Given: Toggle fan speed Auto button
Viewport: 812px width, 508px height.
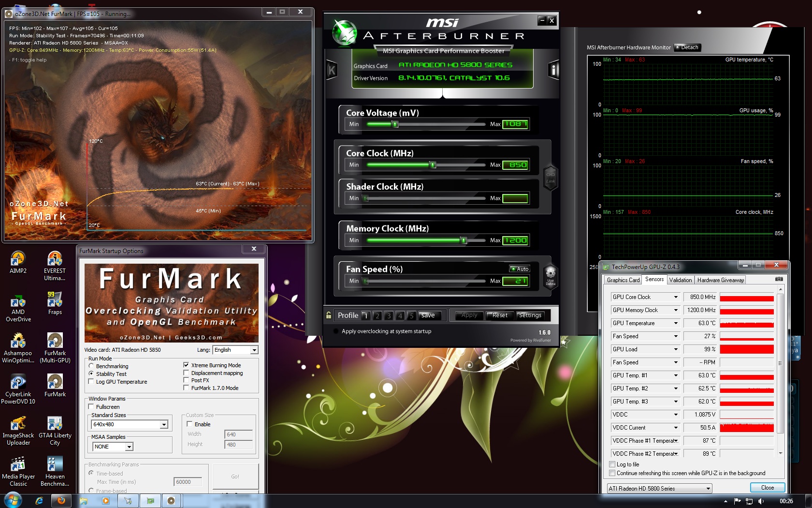Looking at the screenshot, I should (x=520, y=269).
